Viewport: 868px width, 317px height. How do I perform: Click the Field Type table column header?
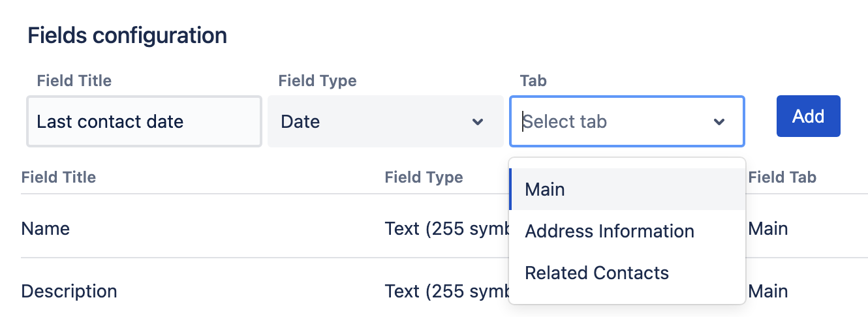[424, 177]
